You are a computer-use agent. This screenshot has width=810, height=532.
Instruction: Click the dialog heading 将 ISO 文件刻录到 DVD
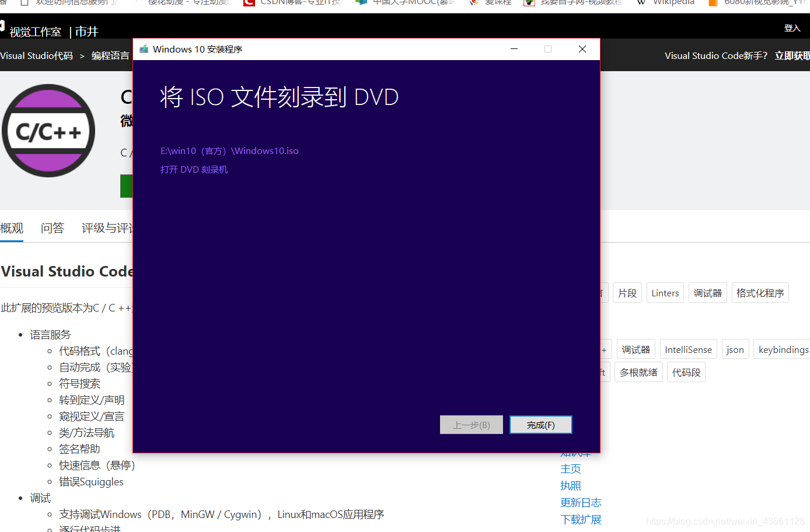[280, 97]
